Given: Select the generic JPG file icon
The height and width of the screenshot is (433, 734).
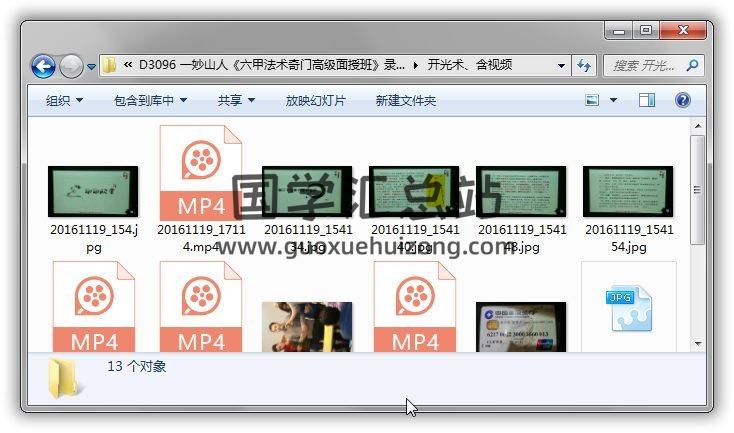Looking at the screenshot, I should click(x=629, y=307).
